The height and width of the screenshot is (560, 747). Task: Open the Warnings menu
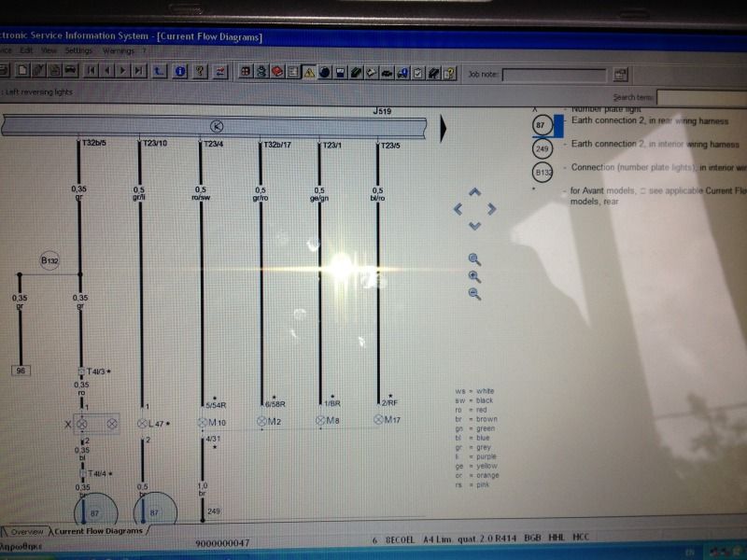click(119, 50)
